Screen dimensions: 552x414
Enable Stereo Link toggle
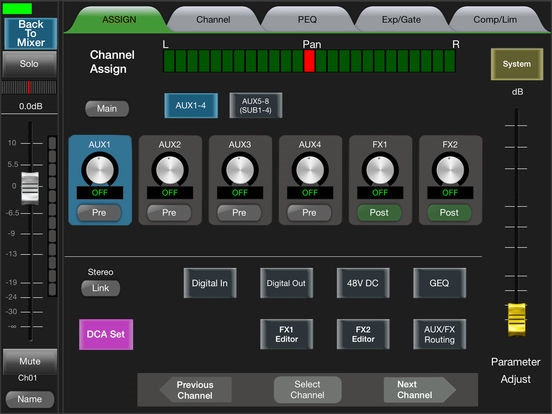100,288
